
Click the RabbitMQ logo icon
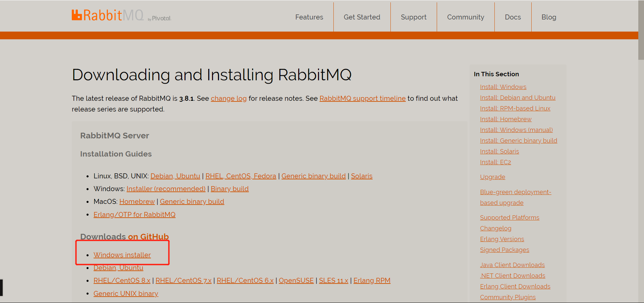pyautogui.click(x=77, y=15)
